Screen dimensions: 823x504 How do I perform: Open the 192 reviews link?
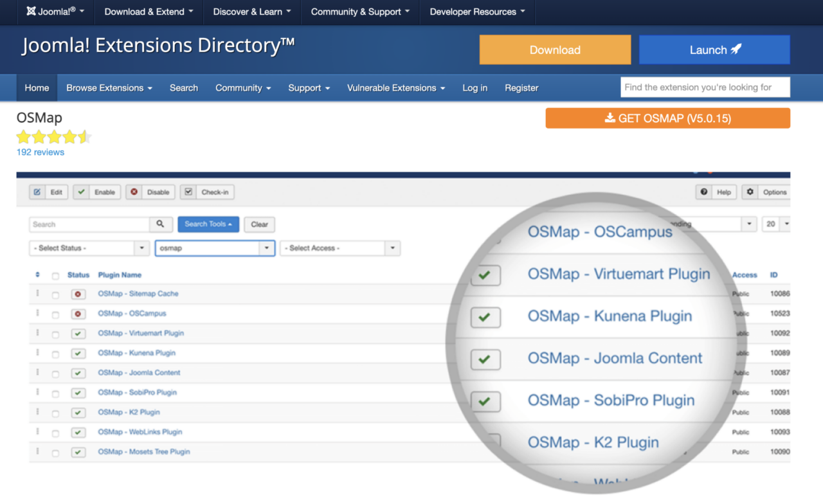[41, 152]
